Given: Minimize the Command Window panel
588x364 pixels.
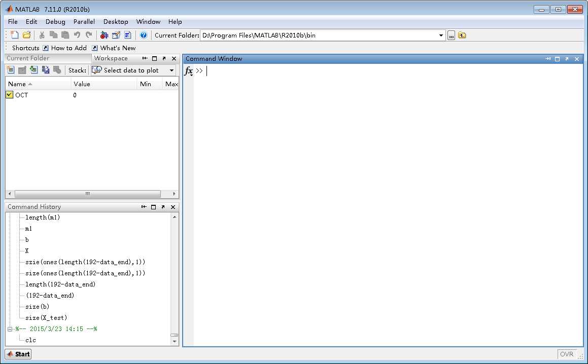Looking at the screenshot, I should pos(548,59).
